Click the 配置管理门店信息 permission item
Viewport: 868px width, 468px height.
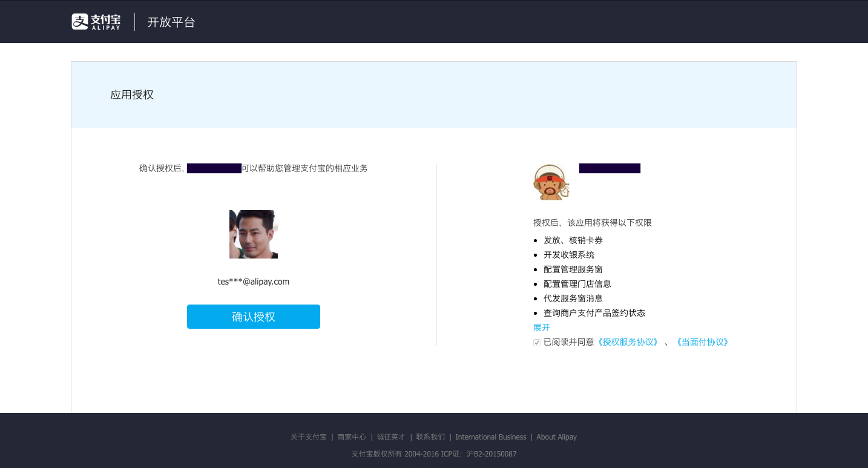coord(577,284)
